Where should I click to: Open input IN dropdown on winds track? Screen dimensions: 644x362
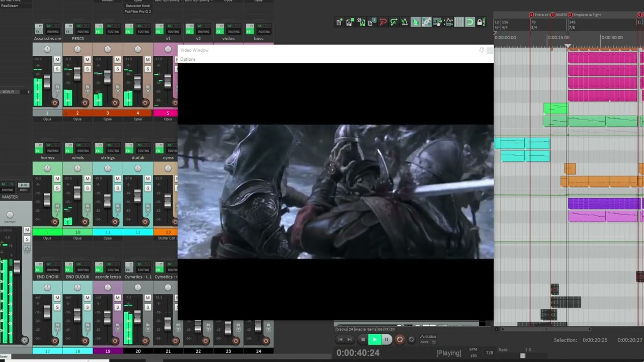click(88, 208)
